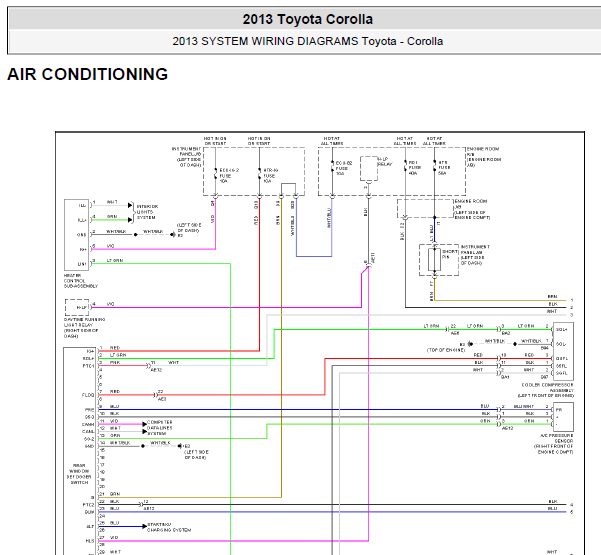Click the brown BRN wire near terminal 1
This screenshot has height=555, width=601.
[500, 300]
